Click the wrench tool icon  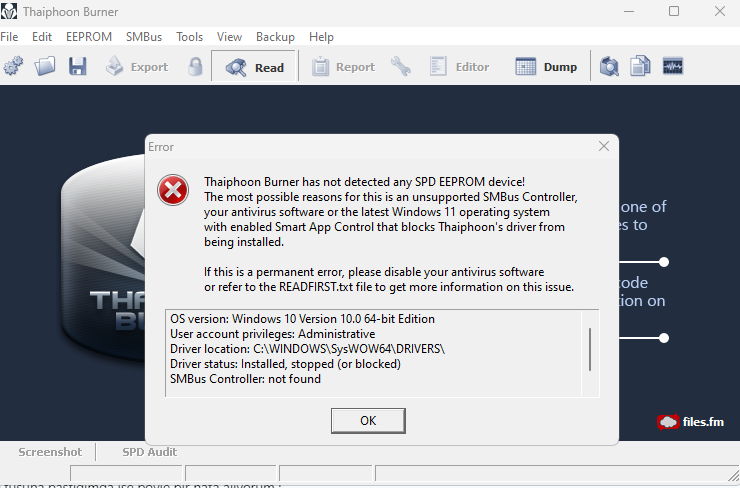click(x=401, y=67)
